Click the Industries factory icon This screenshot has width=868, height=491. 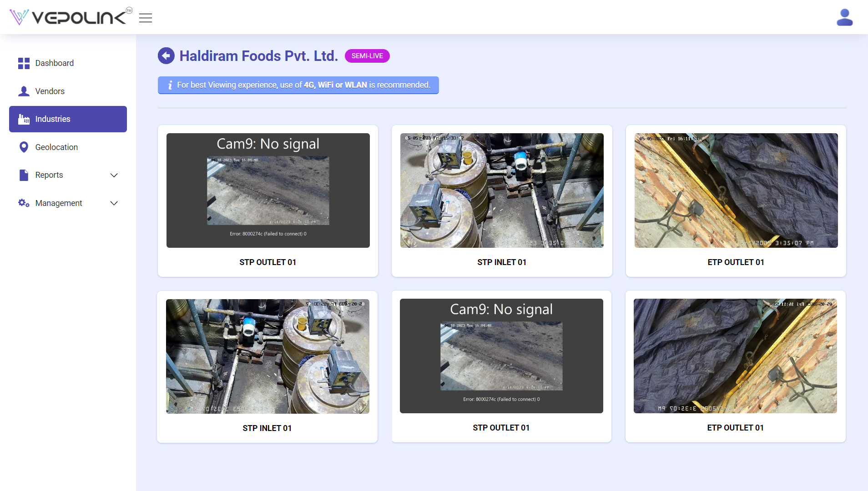(x=24, y=119)
